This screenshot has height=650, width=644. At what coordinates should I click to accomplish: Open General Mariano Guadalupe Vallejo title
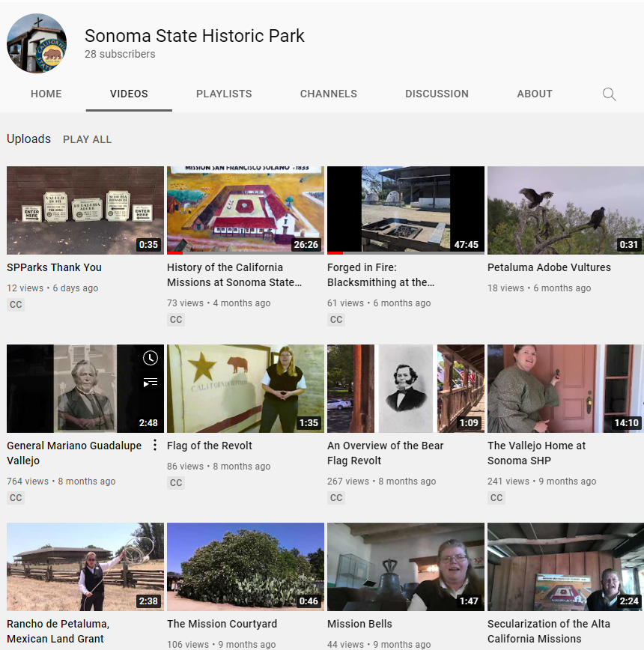(x=74, y=453)
